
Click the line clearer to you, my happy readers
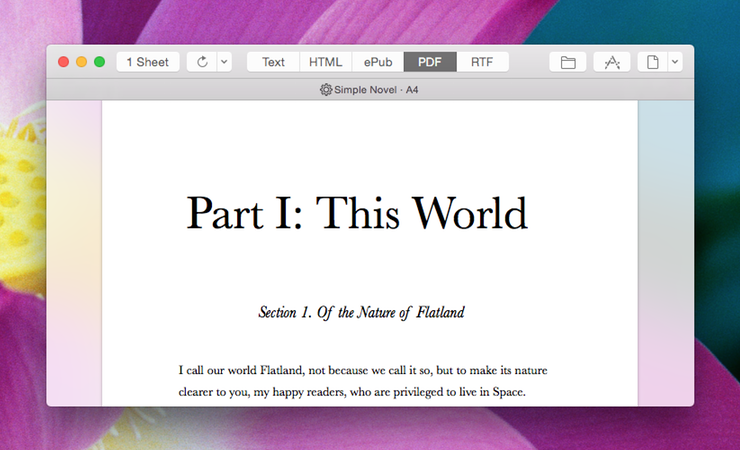[x=352, y=392]
